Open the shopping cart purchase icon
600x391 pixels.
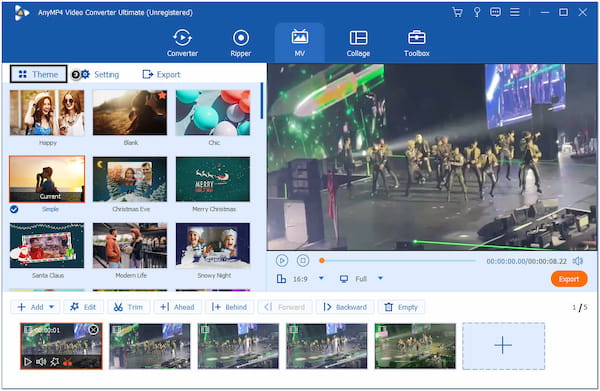457,13
